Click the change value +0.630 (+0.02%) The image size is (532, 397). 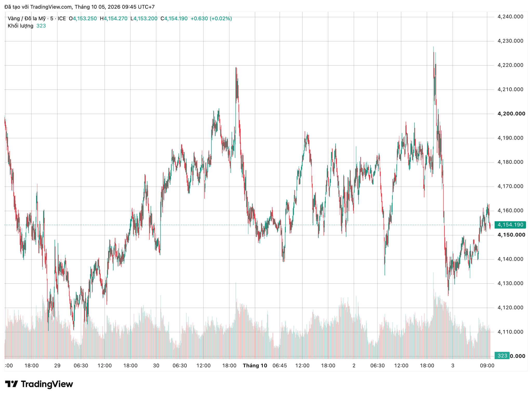click(x=211, y=18)
